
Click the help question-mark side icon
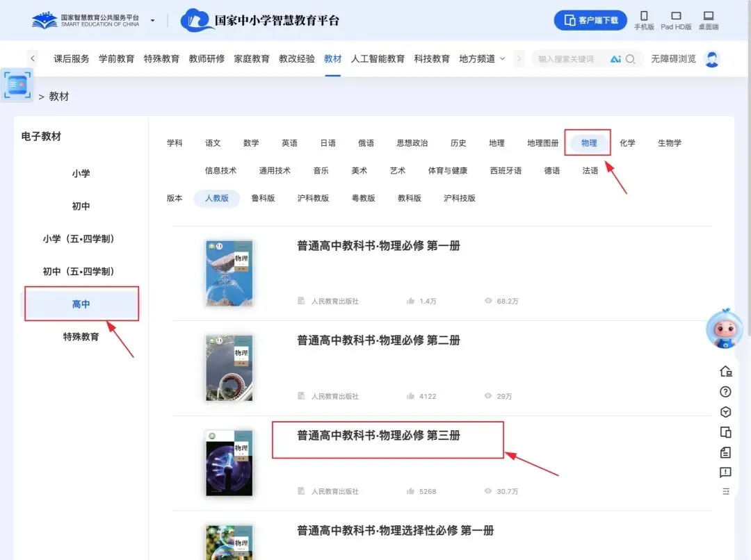[x=725, y=392]
